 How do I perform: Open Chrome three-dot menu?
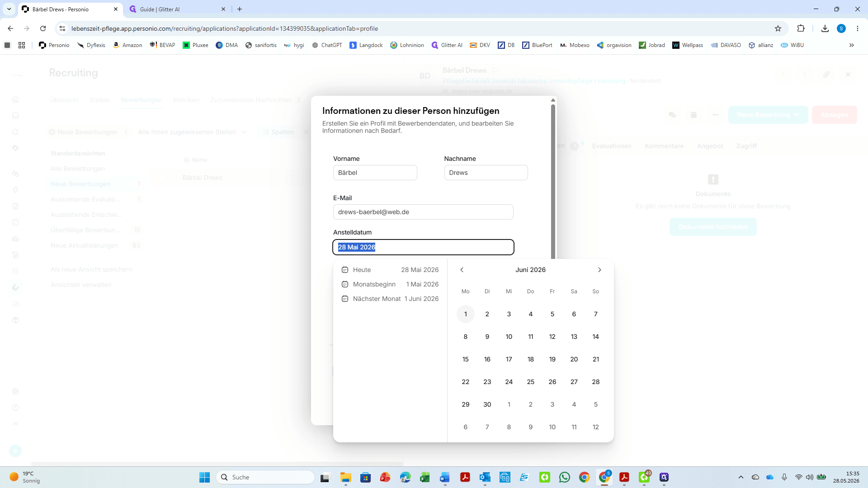pos(857,28)
